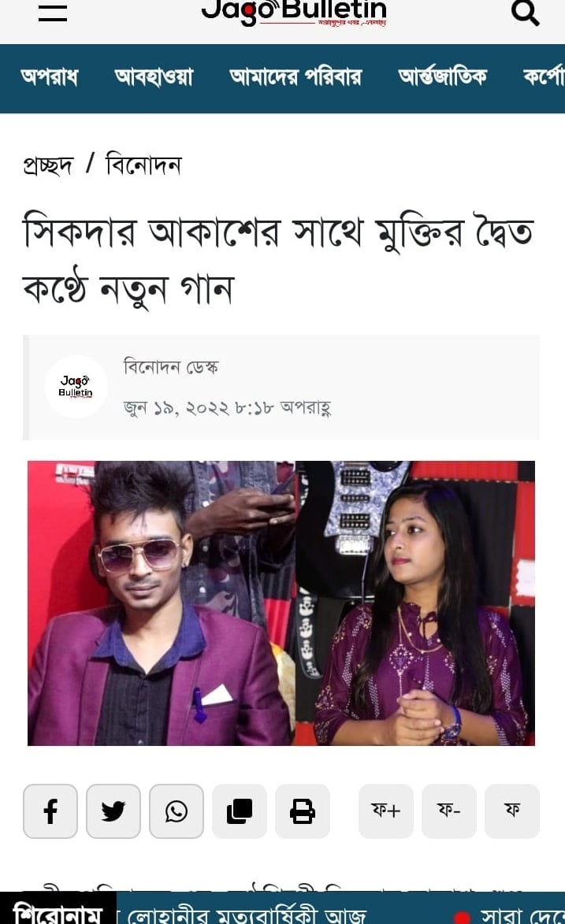Screen dimensions: 565x924
Task: Open the partially visible কর্পো tab
Action: [x=544, y=77]
